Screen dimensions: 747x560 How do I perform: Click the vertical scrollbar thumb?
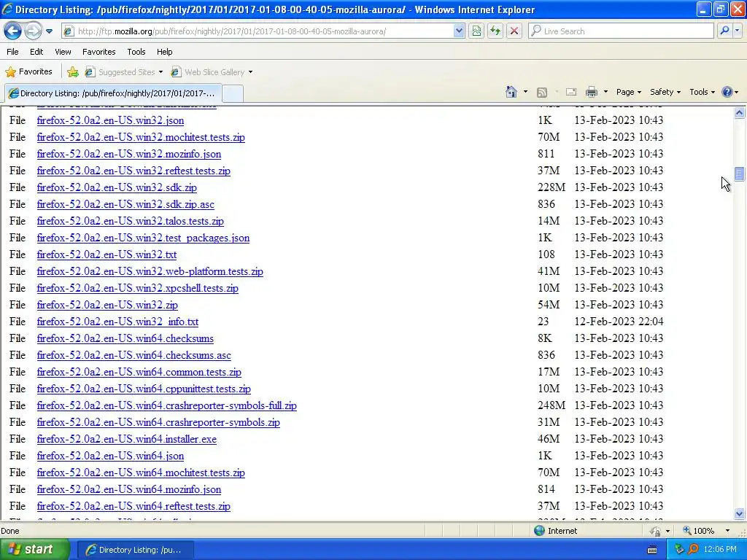tap(740, 174)
